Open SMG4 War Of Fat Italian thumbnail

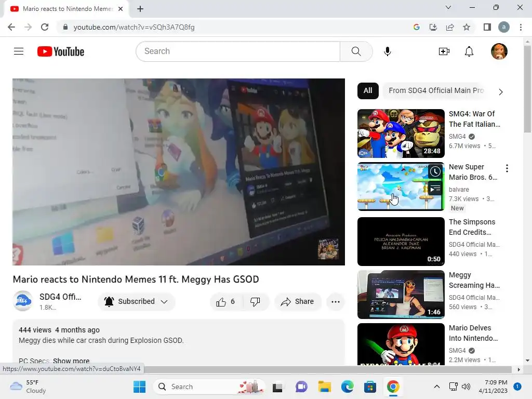401,134
